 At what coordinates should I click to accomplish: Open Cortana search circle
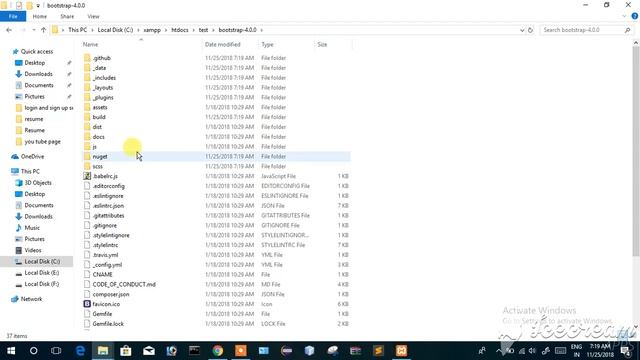click(x=33, y=351)
